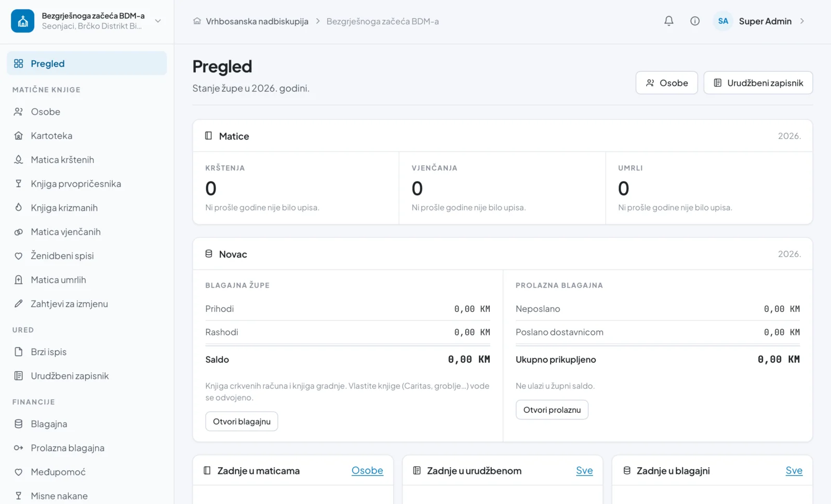
Task: Click the Osobe people icon in sidebar
Action: pyautogui.click(x=19, y=112)
